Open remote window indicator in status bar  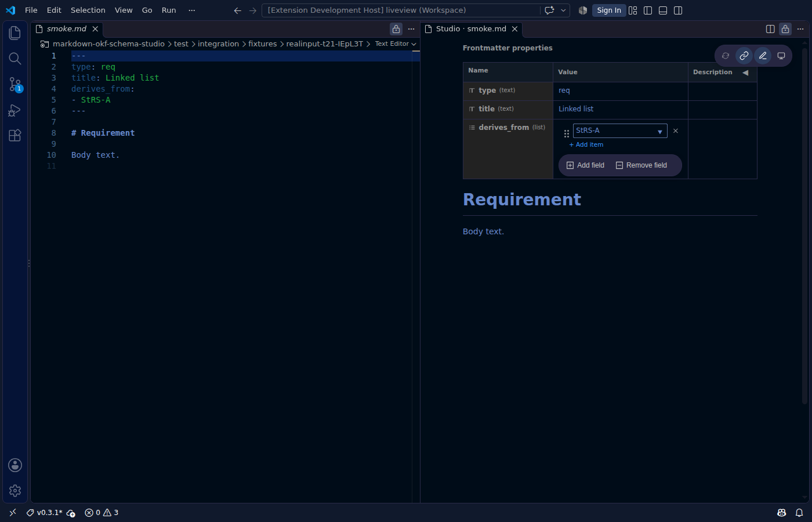tap(13, 513)
